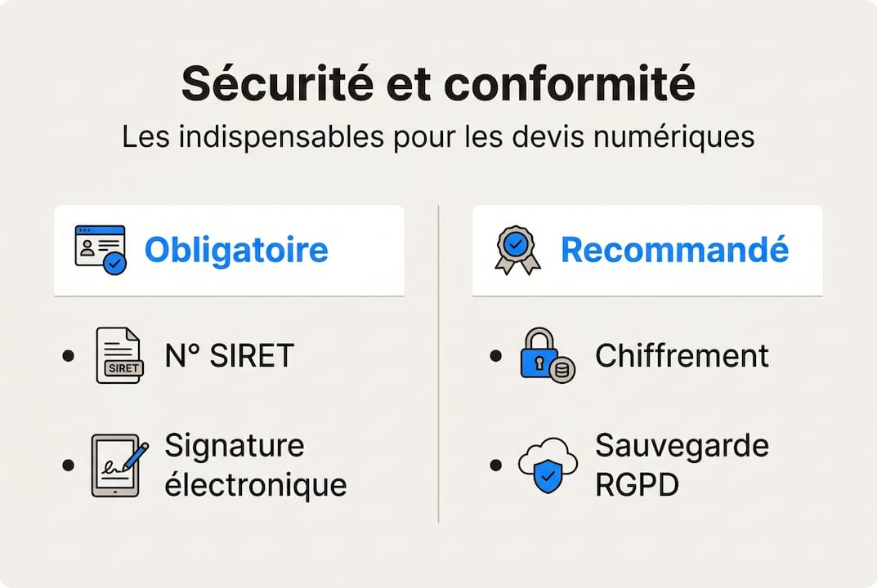Click the bullet before Sauvegarde RGPD

coord(495,466)
